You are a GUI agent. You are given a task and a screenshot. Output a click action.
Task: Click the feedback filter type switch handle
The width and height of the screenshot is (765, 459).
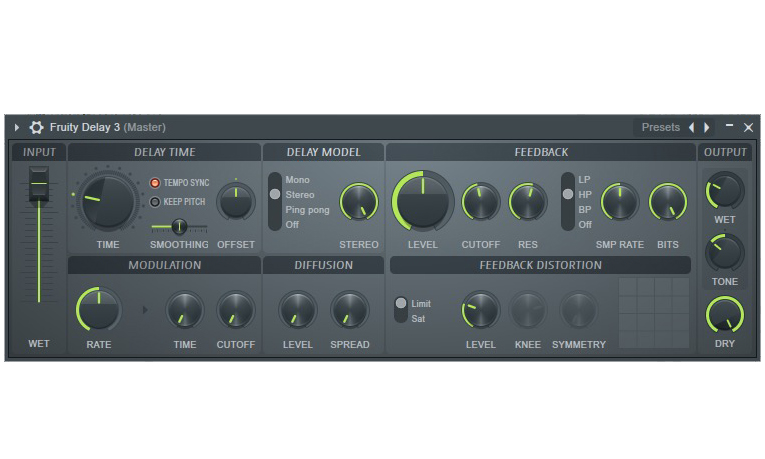pyautogui.click(x=567, y=194)
